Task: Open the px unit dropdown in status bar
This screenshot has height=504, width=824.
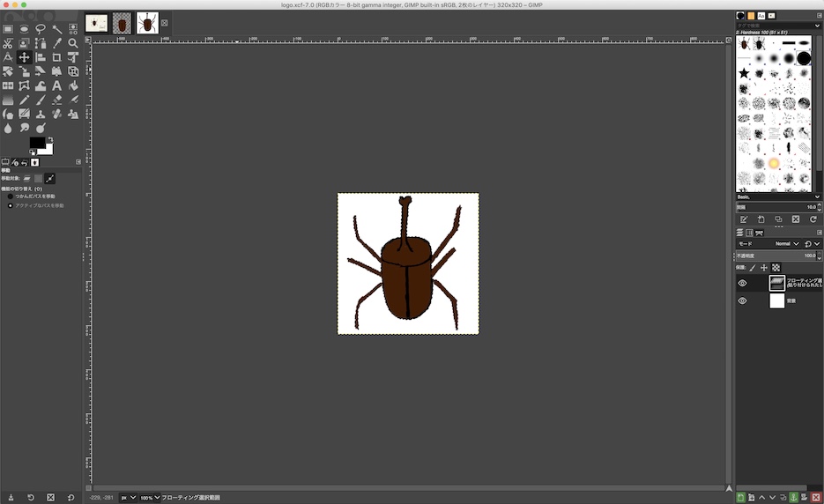Action: coord(129,498)
